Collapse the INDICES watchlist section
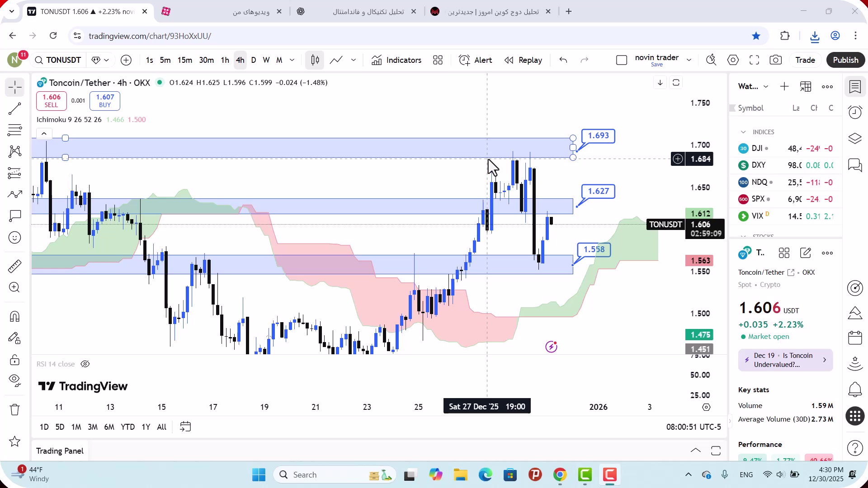The height and width of the screenshot is (488, 868). point(743,132)
